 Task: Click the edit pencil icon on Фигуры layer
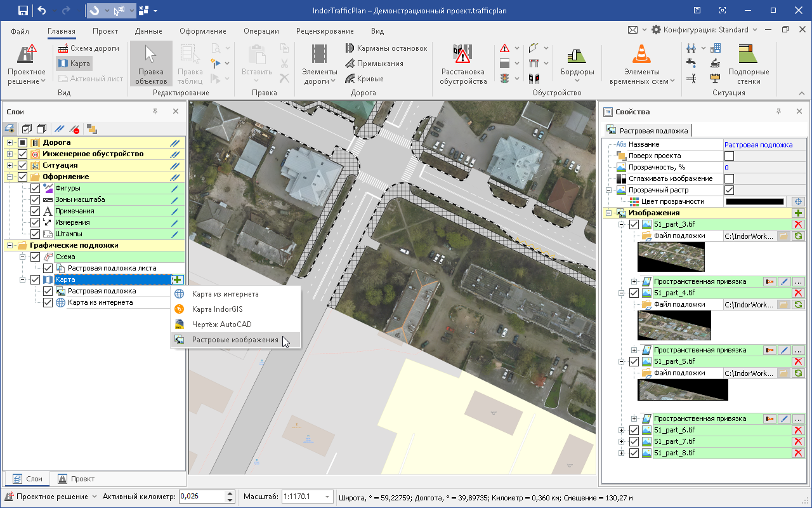175,188
